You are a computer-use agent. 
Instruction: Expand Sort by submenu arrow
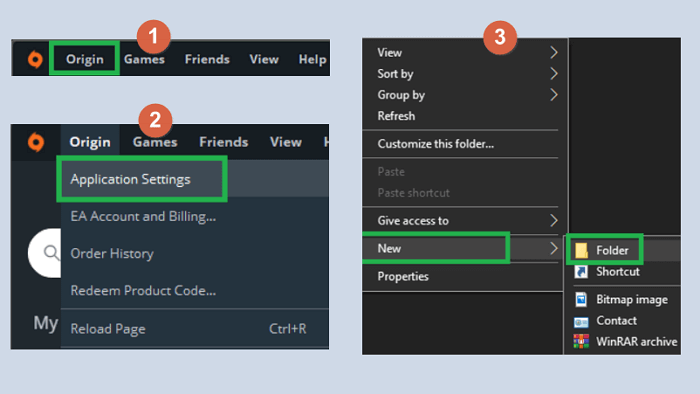[x=554, y=74]
